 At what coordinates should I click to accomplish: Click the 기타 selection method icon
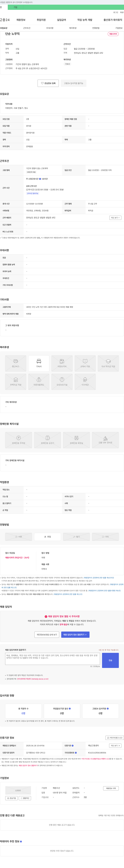point(106,537)
